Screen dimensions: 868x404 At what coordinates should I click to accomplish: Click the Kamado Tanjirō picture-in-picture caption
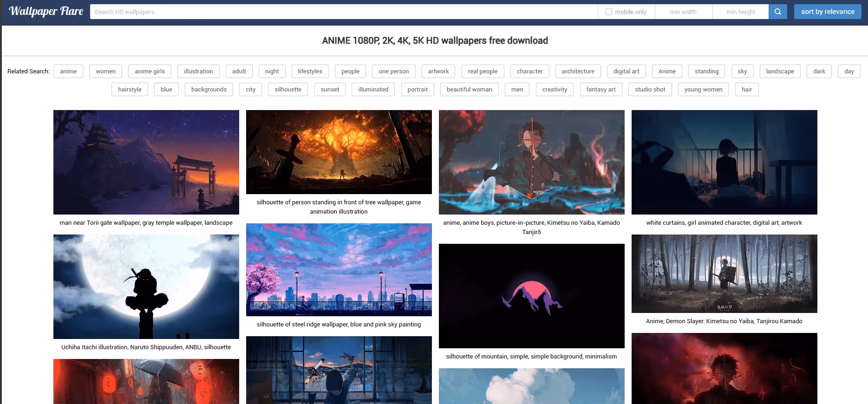(531, 227)
